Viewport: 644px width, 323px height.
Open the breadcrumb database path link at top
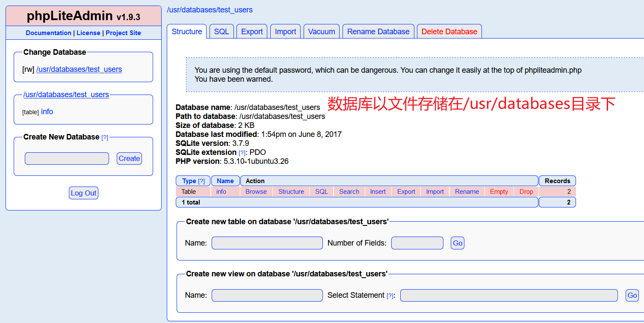point(210,9)
